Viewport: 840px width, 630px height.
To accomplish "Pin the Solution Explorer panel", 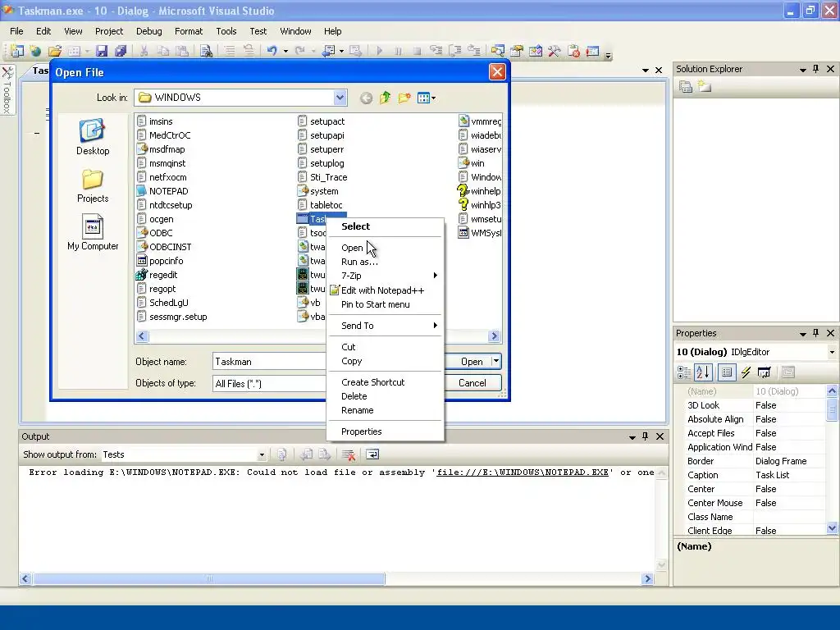I will (816, 69).
